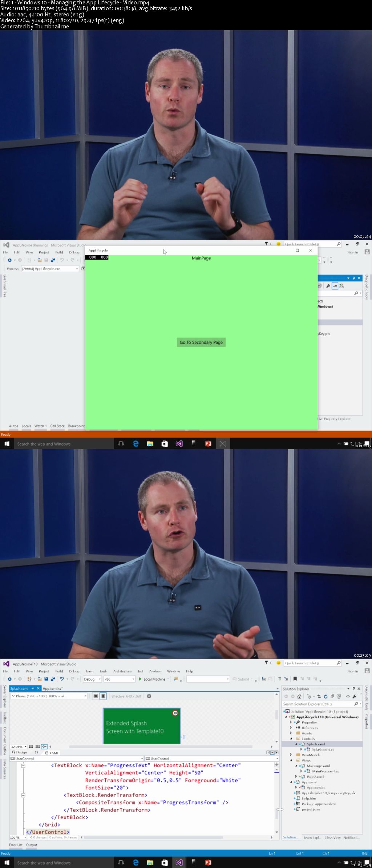Select Package.appxmanifest in Solution Explorer
The height and width of the screenshot is (868, 372).
(x=318, y=804)
